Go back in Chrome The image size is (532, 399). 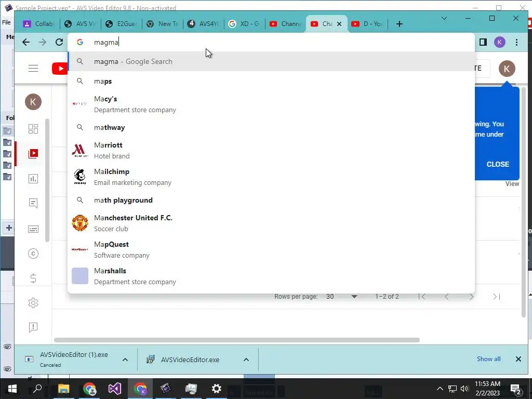(26, 42)
